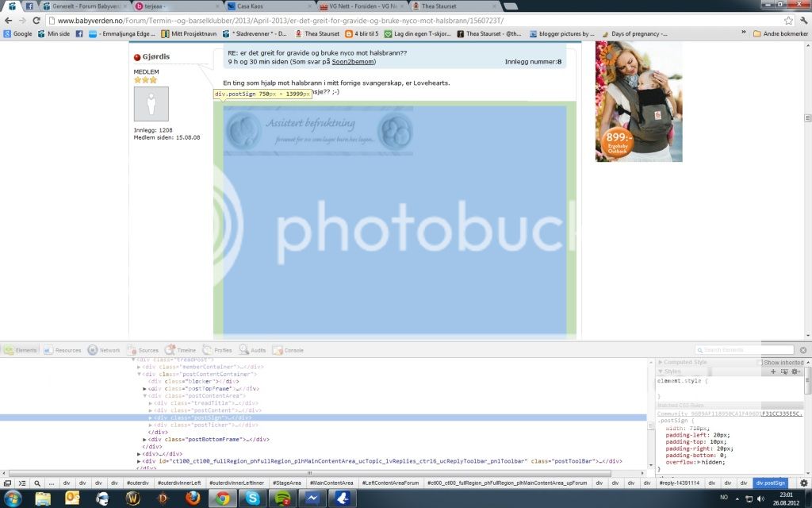Viewport: 812px width, 508px height.
Task: Expand the postBottomFrame div node
Action: tap(145, 439)
